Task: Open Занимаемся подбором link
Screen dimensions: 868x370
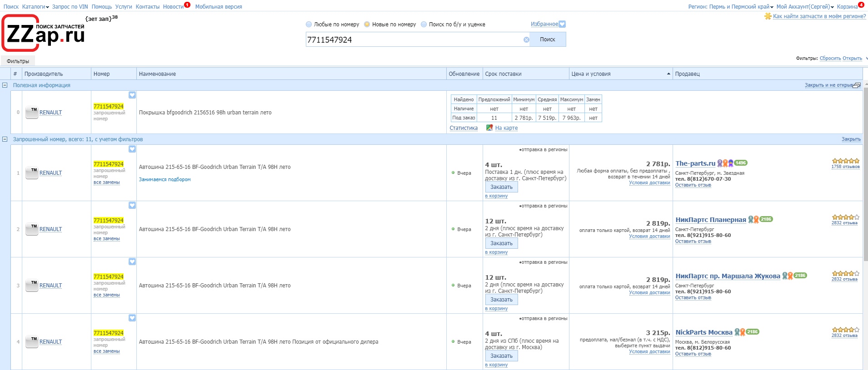Action: [165, 179]
